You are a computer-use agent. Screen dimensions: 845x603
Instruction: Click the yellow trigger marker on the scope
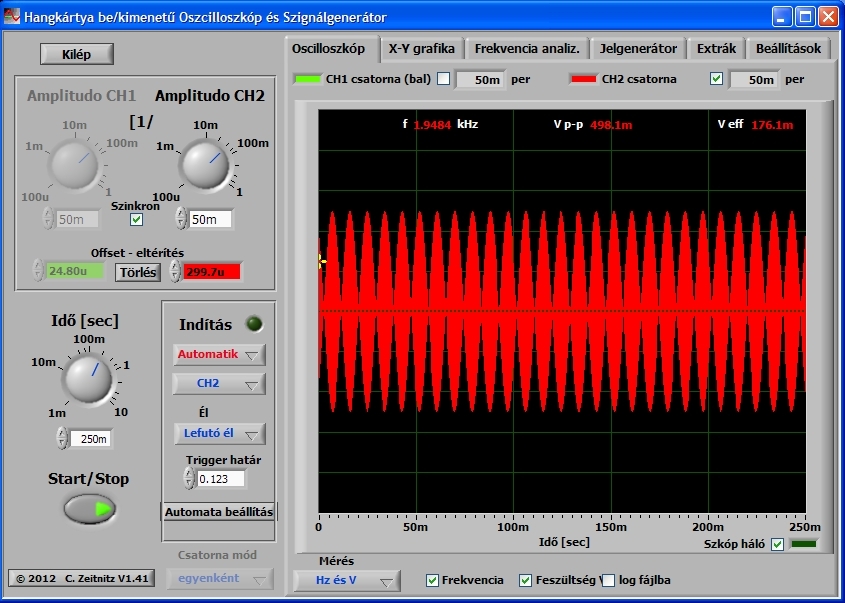pyautogui.click(x=321, y=261)
